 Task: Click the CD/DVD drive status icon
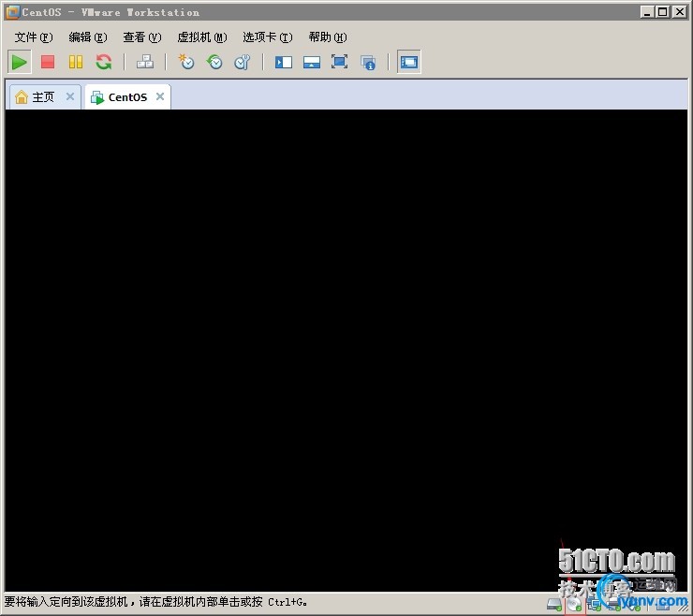click(x=575, y=605)
